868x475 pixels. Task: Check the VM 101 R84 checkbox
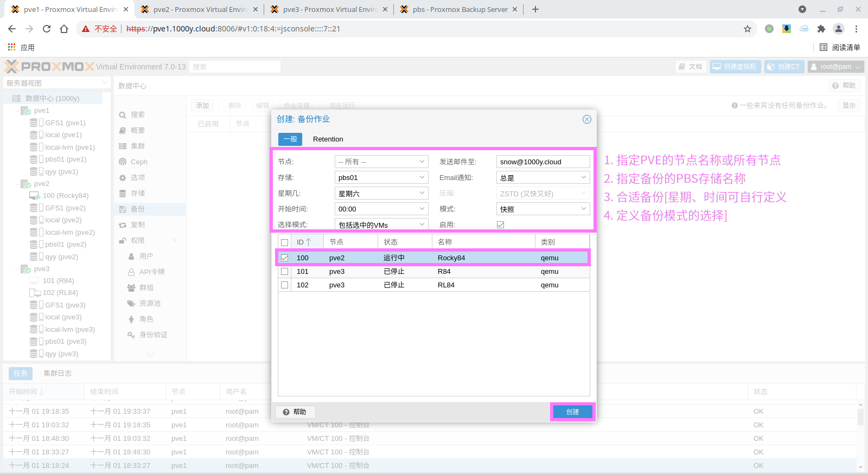click(x=285, y=272)
